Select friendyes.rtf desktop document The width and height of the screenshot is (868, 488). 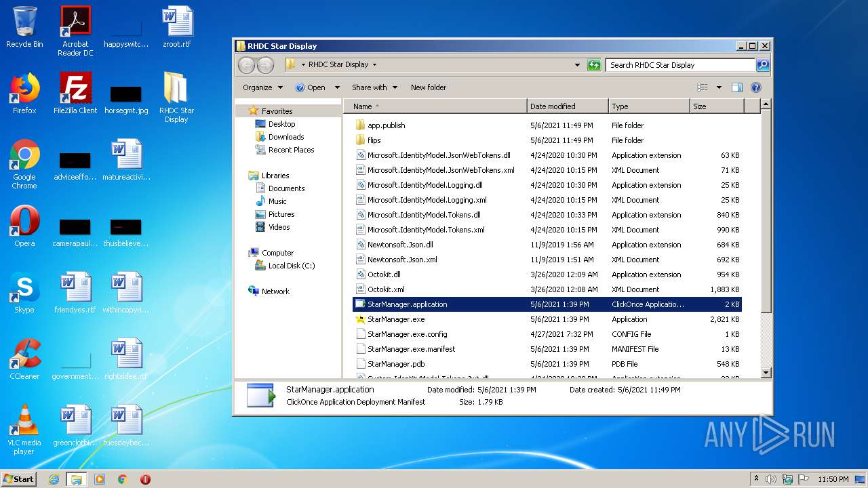pos(75,293)
